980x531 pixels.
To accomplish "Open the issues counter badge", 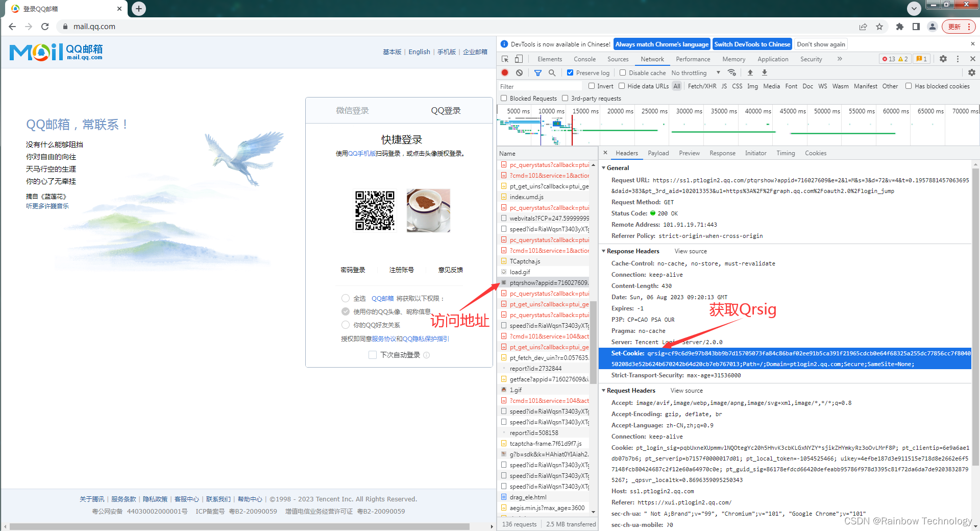I will [922, 59].
